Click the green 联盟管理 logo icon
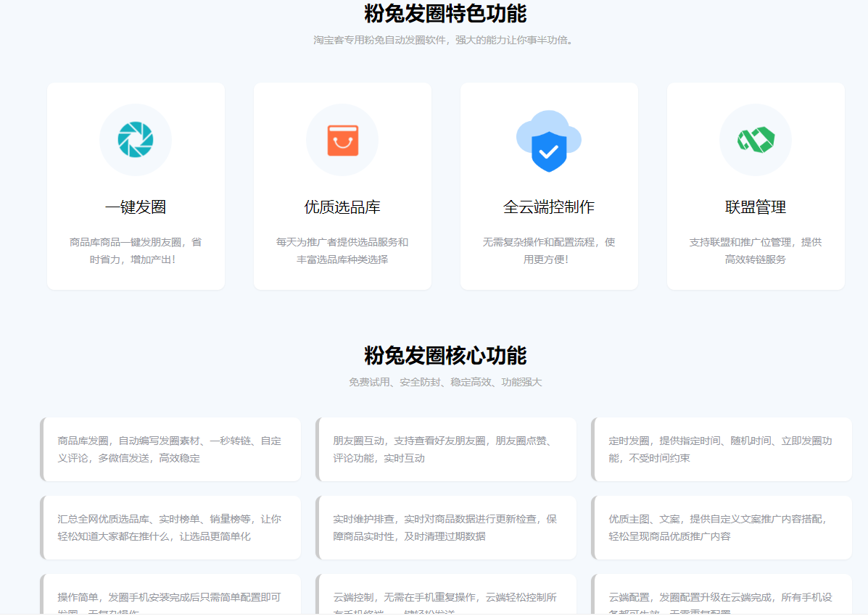This screenshot has height=616, width=868. (756, 139)
